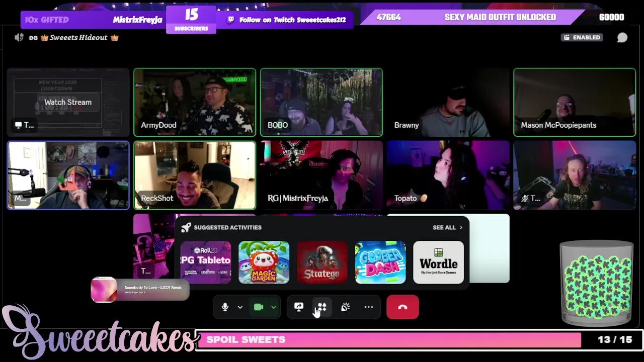The height and width of the screenshot is (362, 644).
Task: Mute the microphone in call controls
Action: click(x=225, y=307)
